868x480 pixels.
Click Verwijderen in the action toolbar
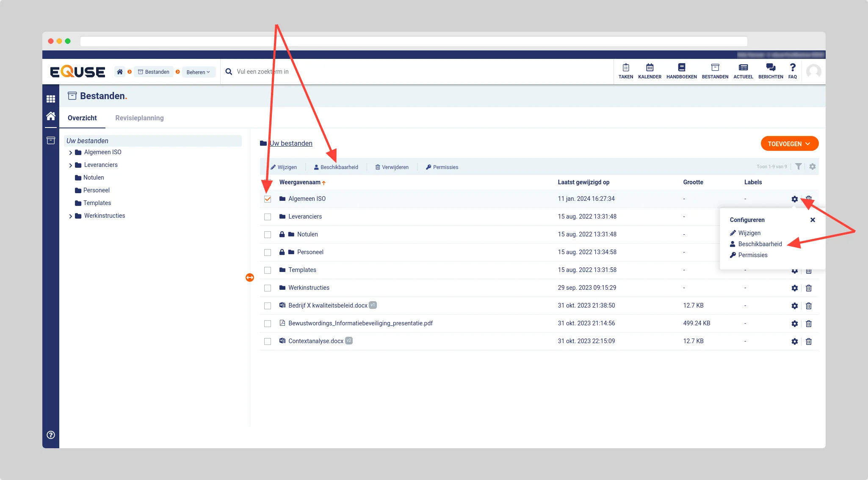coord(392,167)
